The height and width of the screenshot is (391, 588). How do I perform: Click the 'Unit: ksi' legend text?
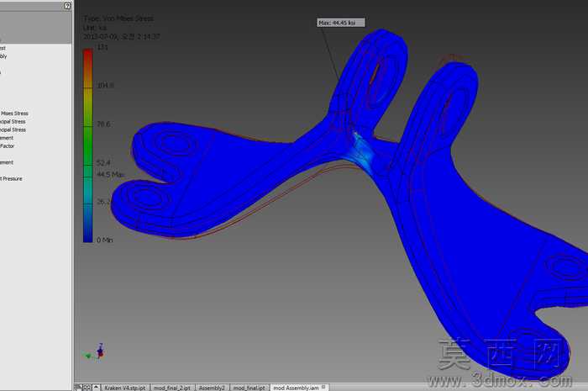(x=95, y=28)
